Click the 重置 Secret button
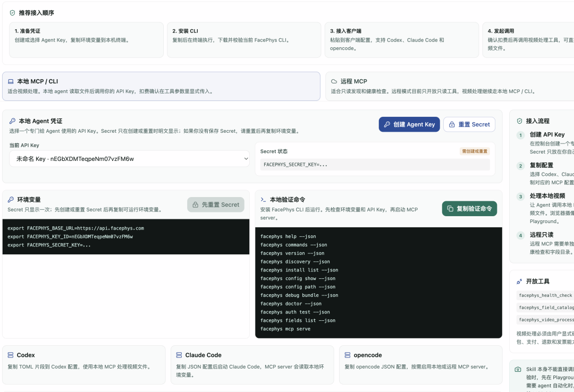574x392 pixels. (469, 124)
